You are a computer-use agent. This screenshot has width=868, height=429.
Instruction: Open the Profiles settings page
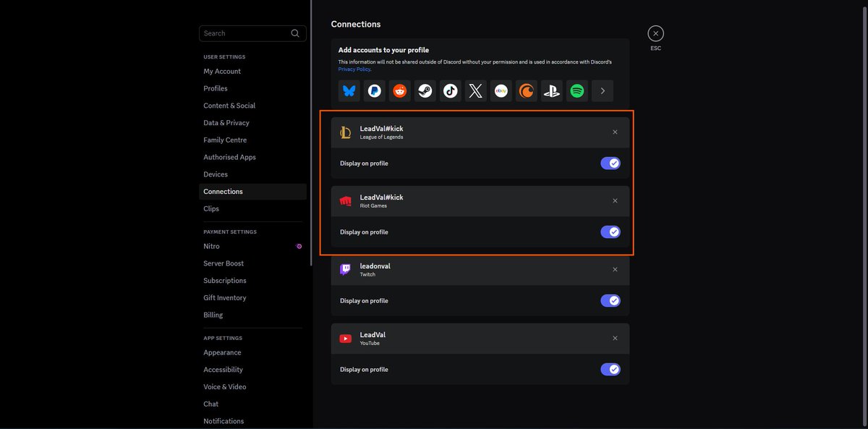[252, 88]
